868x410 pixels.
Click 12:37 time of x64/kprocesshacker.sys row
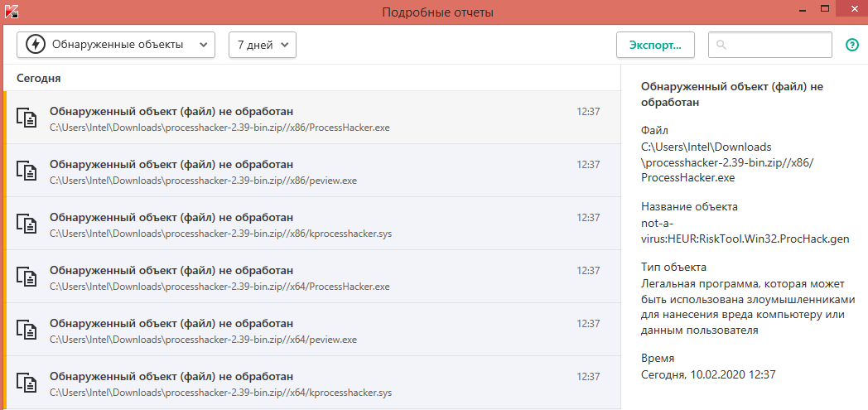[x=588, y=377]
